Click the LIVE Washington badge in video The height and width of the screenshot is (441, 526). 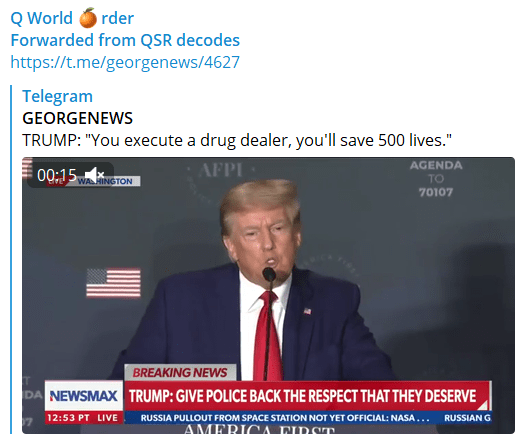[94, 181]
